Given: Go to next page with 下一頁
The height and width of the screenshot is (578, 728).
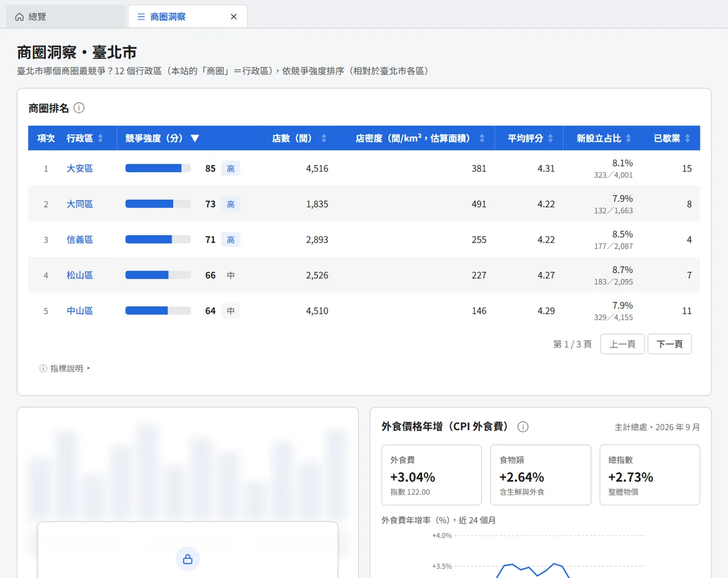Looking at the screenshot, I should pos(670,344).
